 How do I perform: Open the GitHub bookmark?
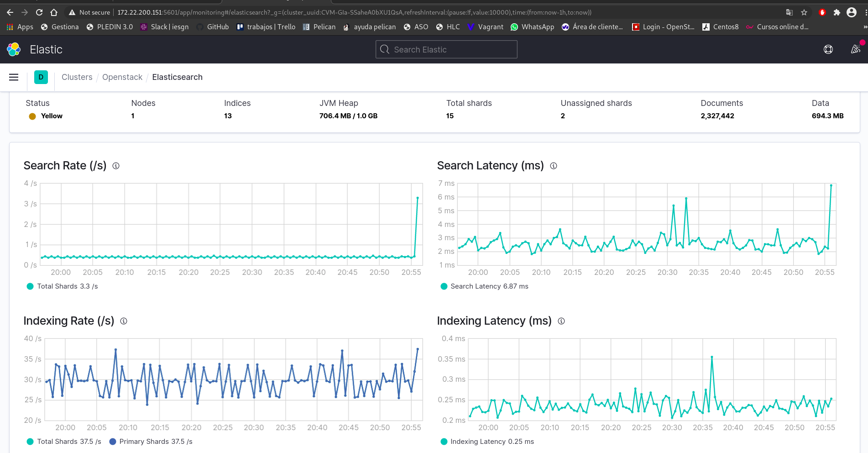213,27
